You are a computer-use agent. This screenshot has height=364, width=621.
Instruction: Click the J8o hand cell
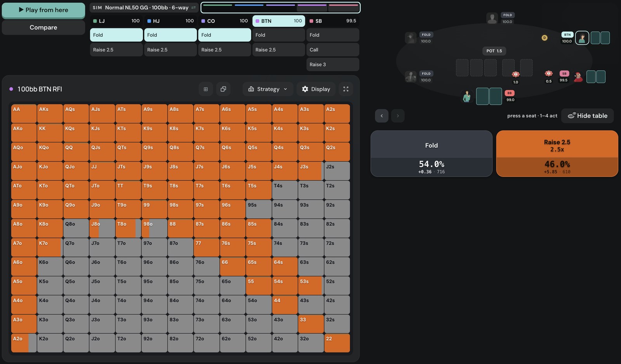pos(102,228)
